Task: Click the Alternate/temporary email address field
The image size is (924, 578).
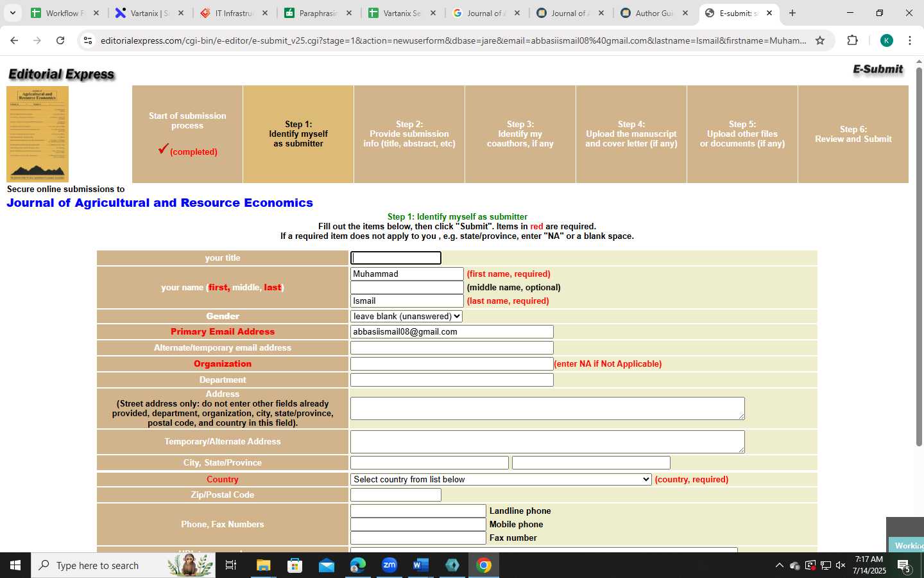Action: pyautogui.click(x=452, y=347)
